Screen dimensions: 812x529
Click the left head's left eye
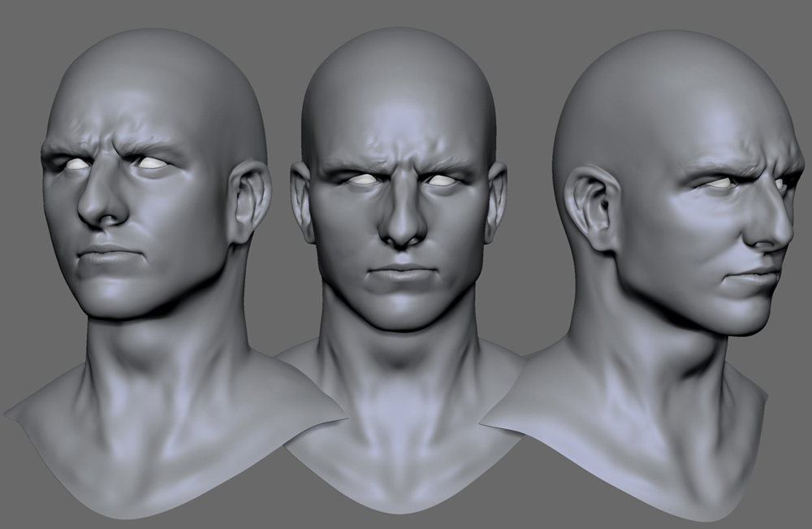pyautogui.click(x=77, y=163)
